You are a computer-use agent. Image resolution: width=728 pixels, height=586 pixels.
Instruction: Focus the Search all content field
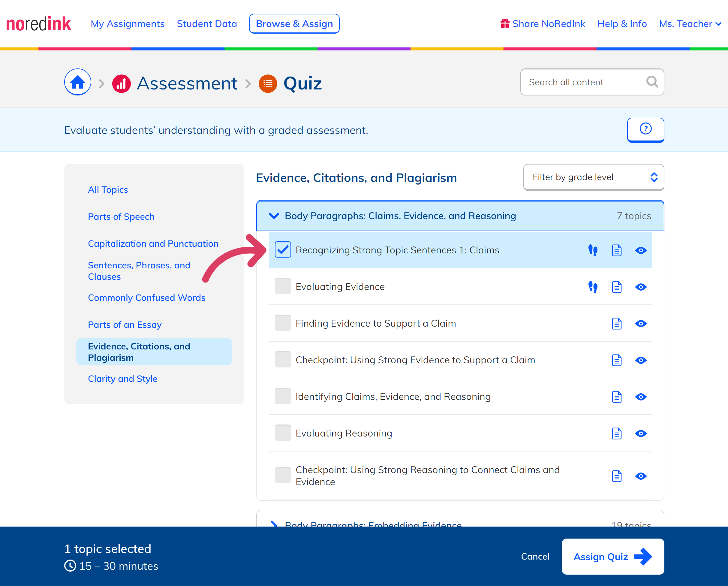(592, 82)
